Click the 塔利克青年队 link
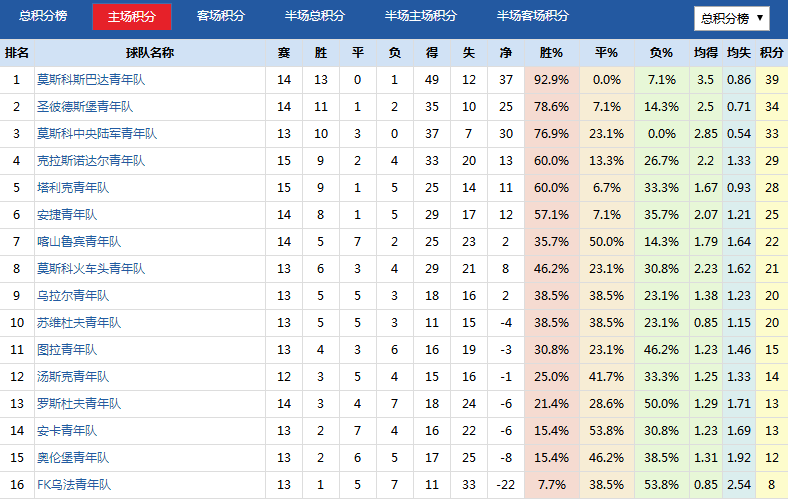Screen dimensions: 788x501 pyautogui.click(x=73, y=188)
